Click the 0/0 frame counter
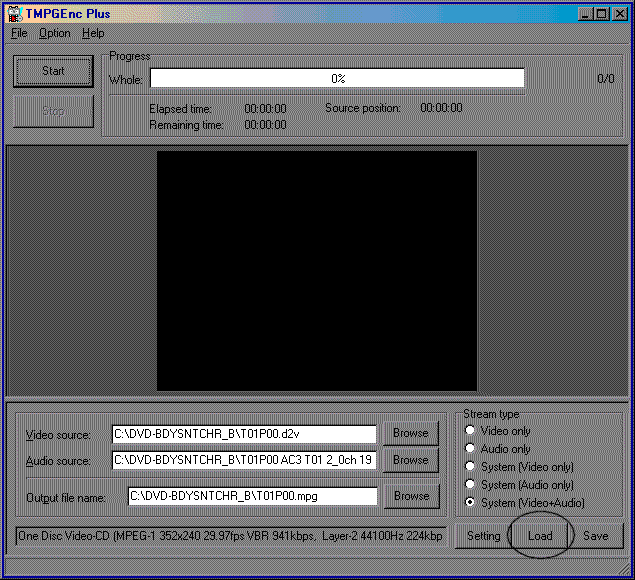Screen dimensions: 635x580 pyautogui.click(x=606, y=79)
